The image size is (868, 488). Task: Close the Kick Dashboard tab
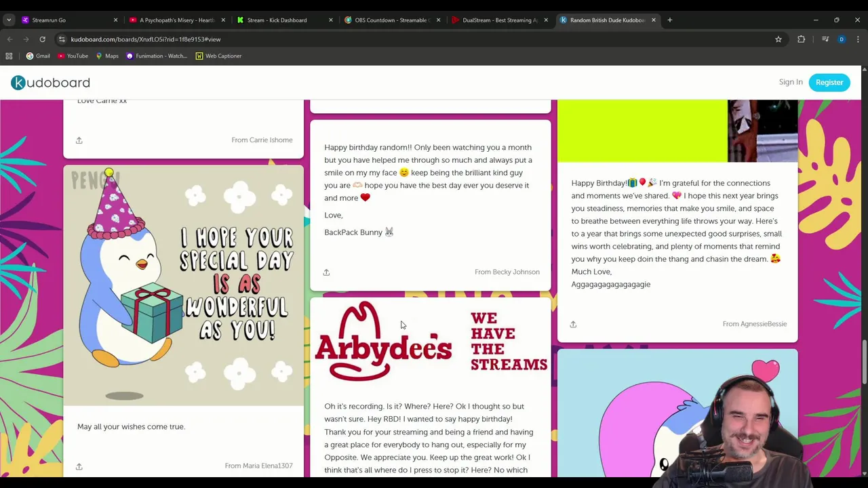pos(331,20)
